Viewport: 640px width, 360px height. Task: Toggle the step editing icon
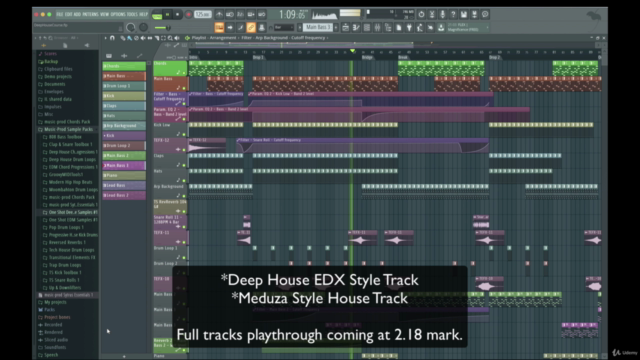click(x=240, y=28)
